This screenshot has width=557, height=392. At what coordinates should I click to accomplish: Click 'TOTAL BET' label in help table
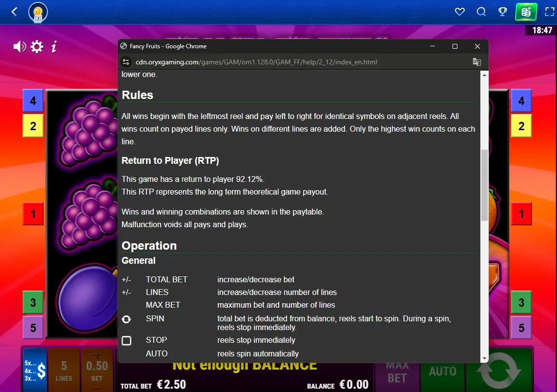tap(166, 279)
